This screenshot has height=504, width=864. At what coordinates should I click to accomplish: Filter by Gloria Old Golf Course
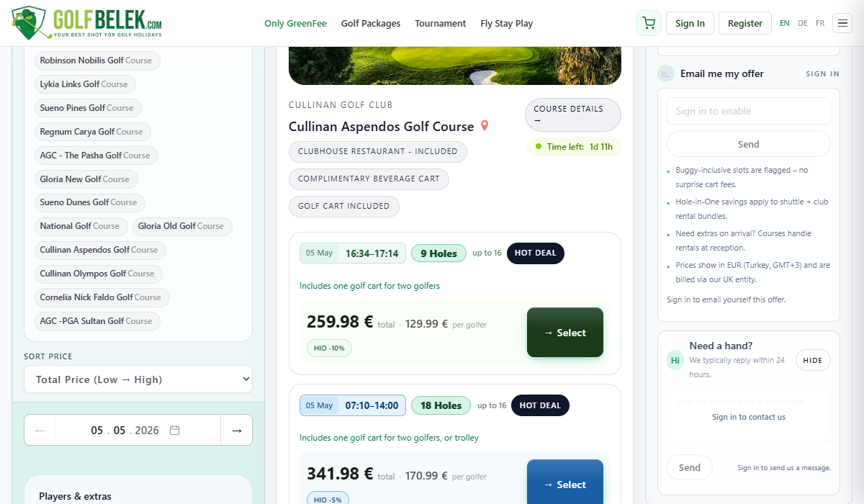click(x=182, y=226)
